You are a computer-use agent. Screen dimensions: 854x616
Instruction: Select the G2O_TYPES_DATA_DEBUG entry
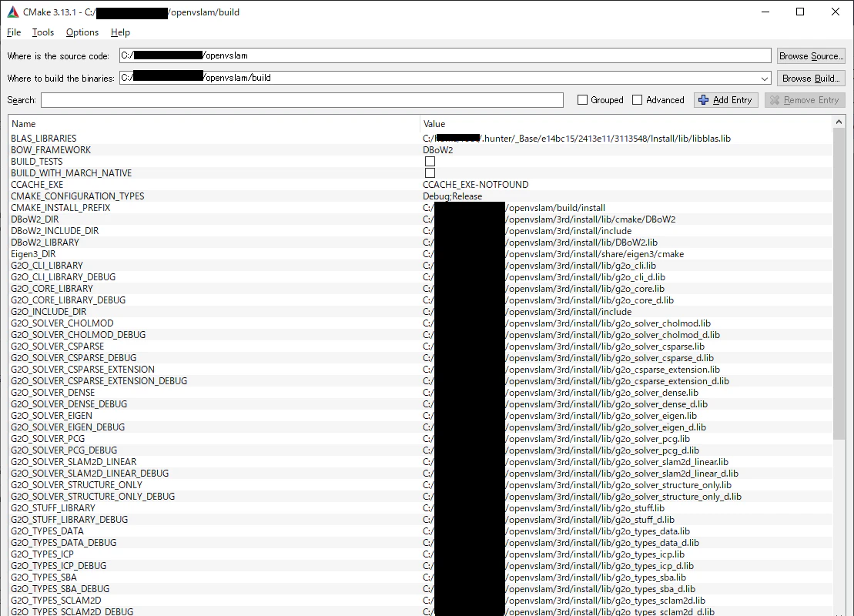click(x=64, y=543)
